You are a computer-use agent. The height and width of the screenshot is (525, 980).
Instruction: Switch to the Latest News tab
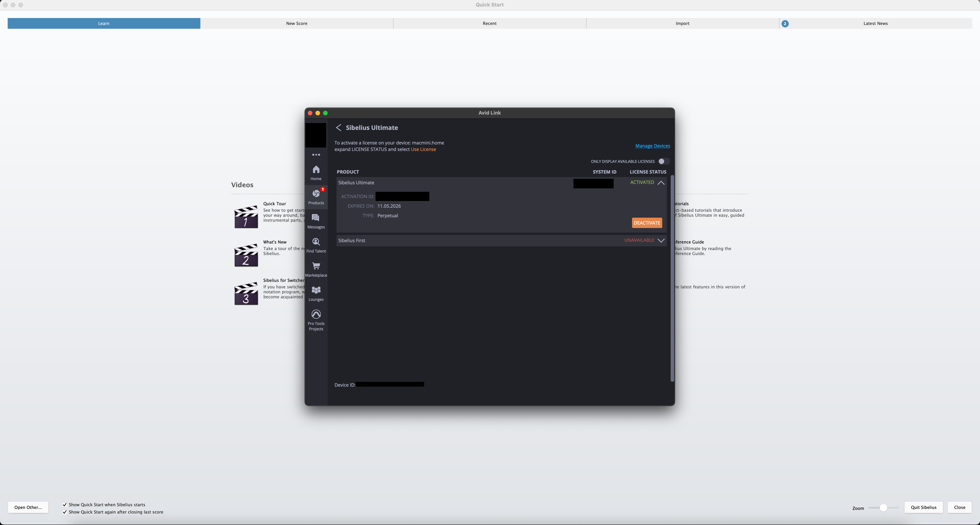click(x=875, y=23)
